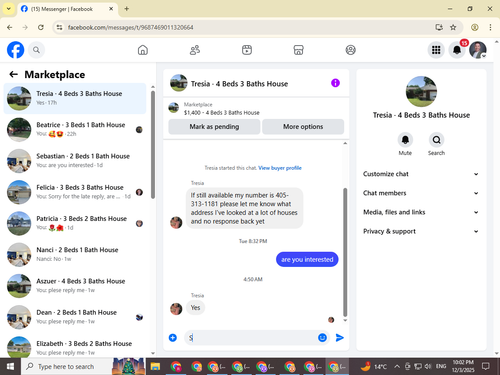This screenshot has width=500, height=375.
Task: Open the Dean - 2 Beds 1 Bath House chat
Action: point(75,317)
